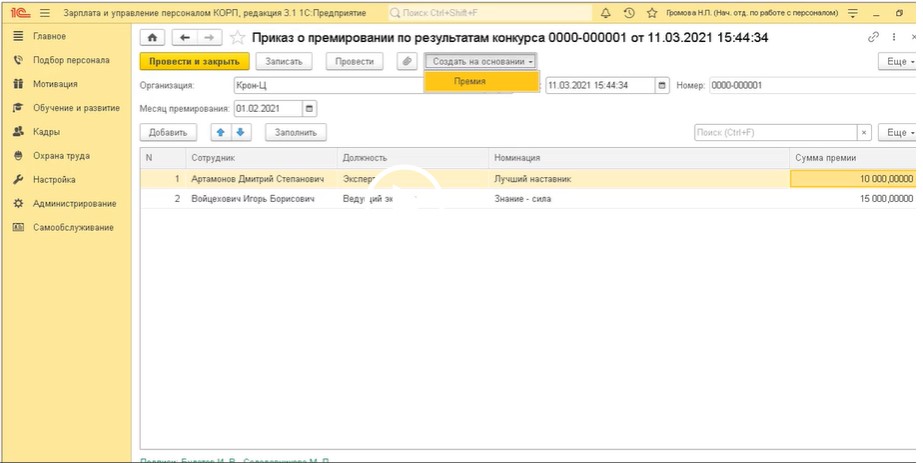Click the Заполнить button
This screenshot has height=463, width=923.
click(x=295, y=132)
